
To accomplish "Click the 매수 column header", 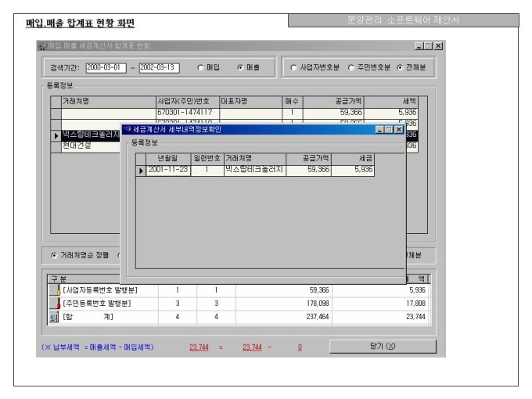I will coord(293,102).
